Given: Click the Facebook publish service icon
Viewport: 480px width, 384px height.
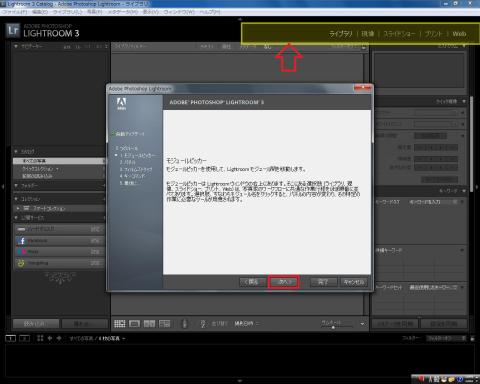Looking at the screenshot, I should click(x=21, y=241).
